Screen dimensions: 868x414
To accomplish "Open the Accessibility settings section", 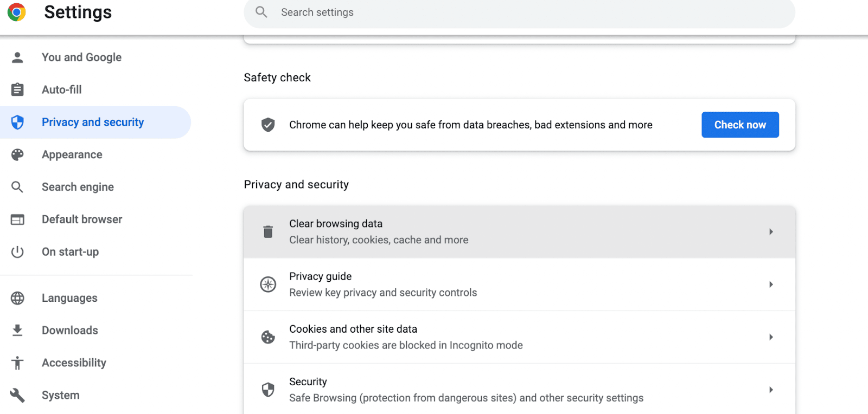I will 74,363.
